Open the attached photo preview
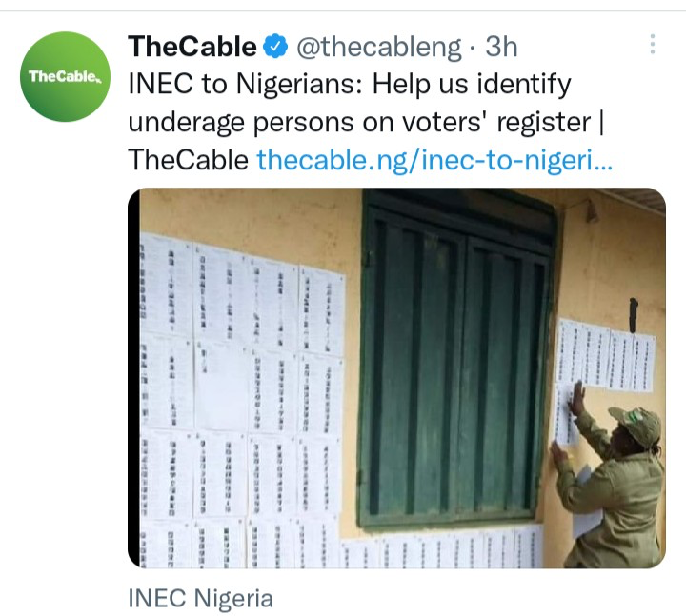Screen dimensions: 686x616 click(x=396, y=378)
